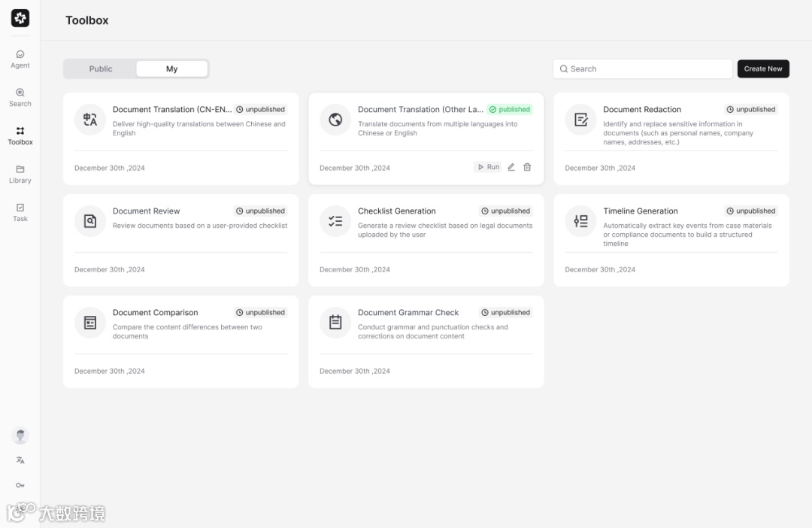This screenshot has height=528, width=812.
Task: Open the Checklist Generation title
Action: point(397,211)
